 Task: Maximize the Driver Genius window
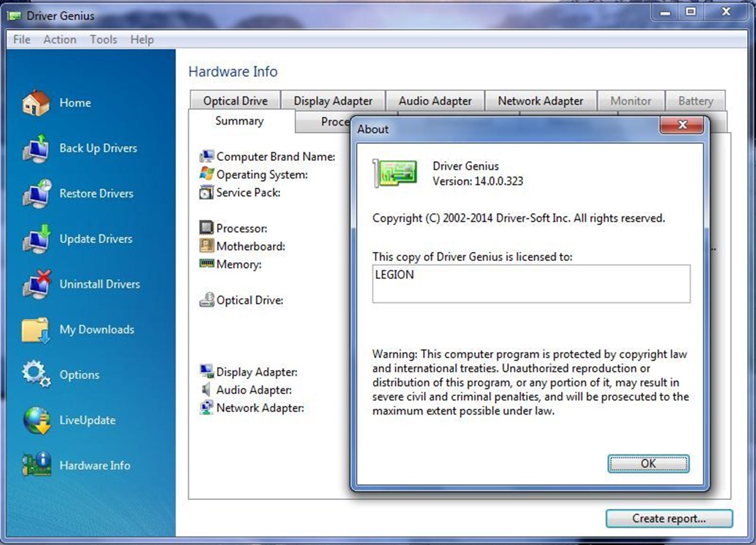click(x=690, y=11)
